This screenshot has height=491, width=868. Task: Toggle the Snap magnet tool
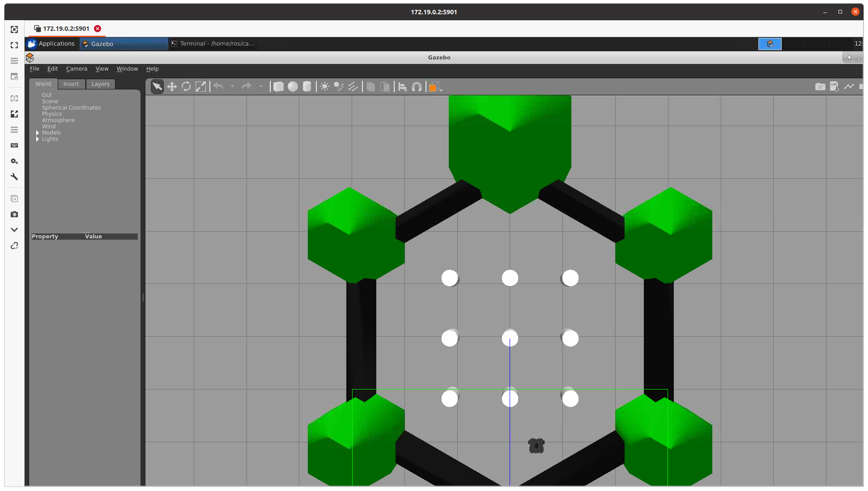click(417, 87)
